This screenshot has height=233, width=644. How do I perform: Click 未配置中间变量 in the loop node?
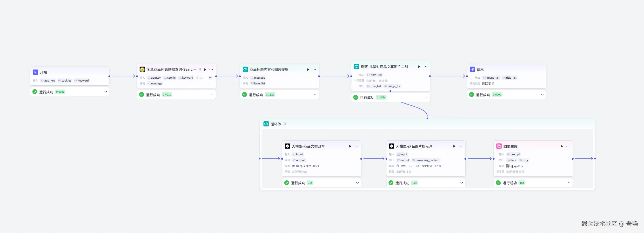tap(377, 81)
